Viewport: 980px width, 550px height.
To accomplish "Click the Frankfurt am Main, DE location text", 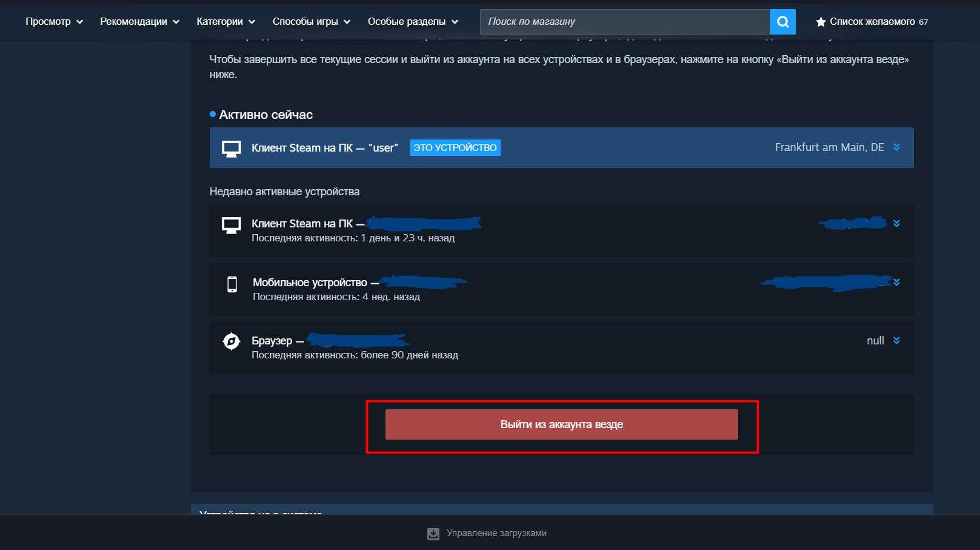I will (830, 147).
